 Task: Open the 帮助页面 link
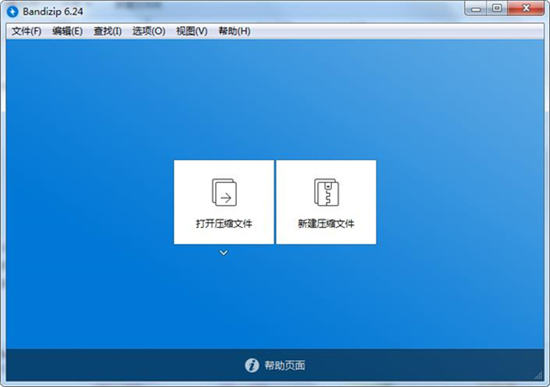coord(284,365)
